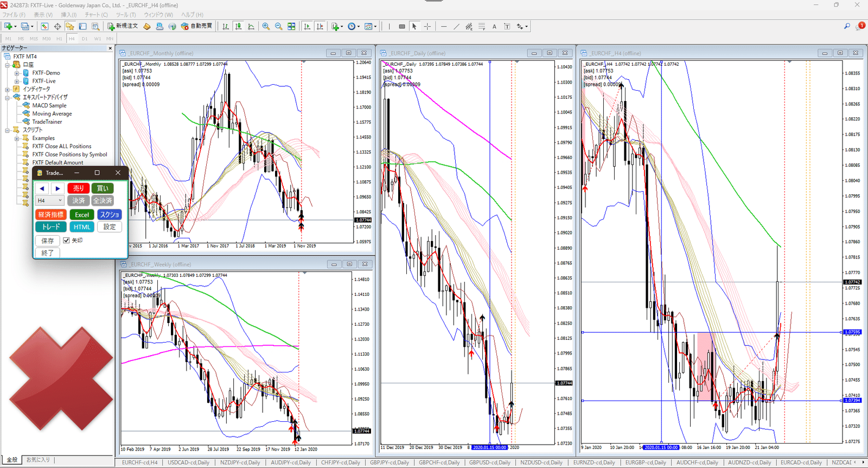Image resolution: width=868 pixels, height=468 pixels.
Task: Toggle Market Watch window icon
Action: click(44, 26)
